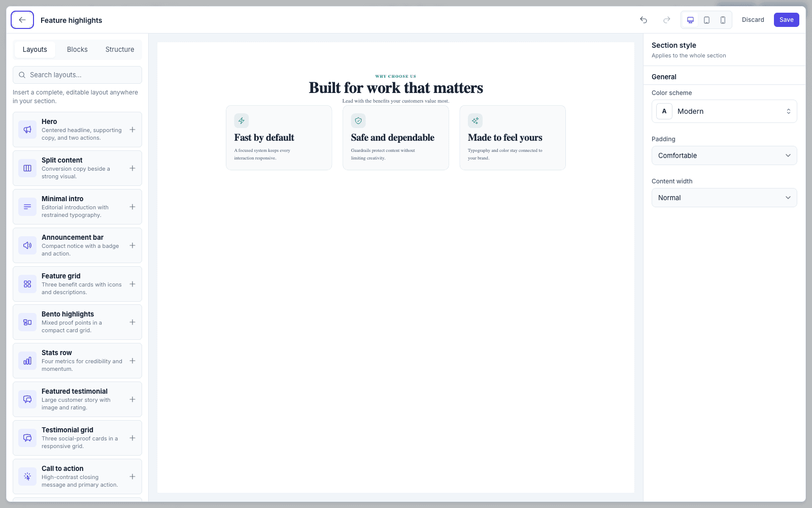Select the lightning icon on Fast by default card
Screen dimensions: 812x508
point(242,121)
